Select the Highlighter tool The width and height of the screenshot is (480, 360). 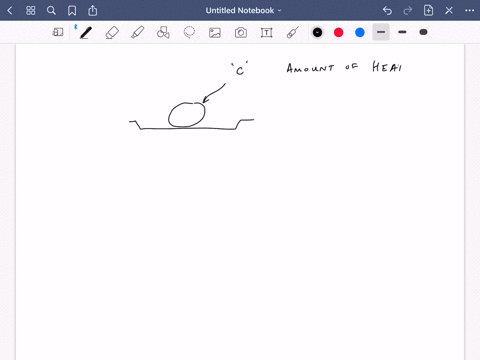pyautogui.click(x=138, y=33)
